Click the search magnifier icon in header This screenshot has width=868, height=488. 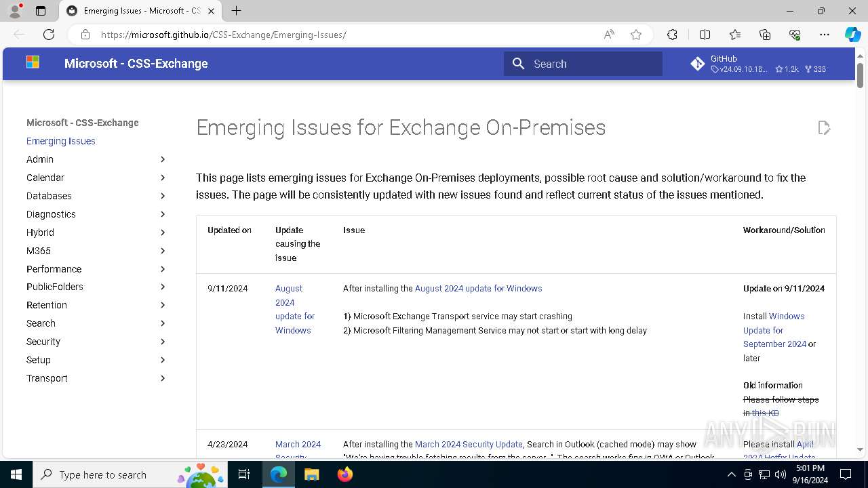pos(519,64)
